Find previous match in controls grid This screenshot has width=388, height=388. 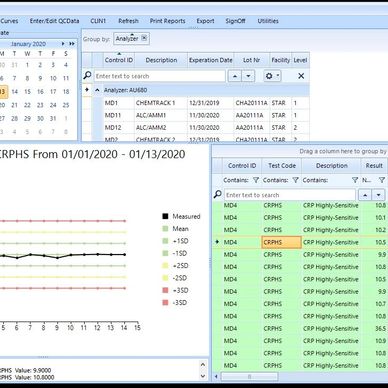[235, 76]
